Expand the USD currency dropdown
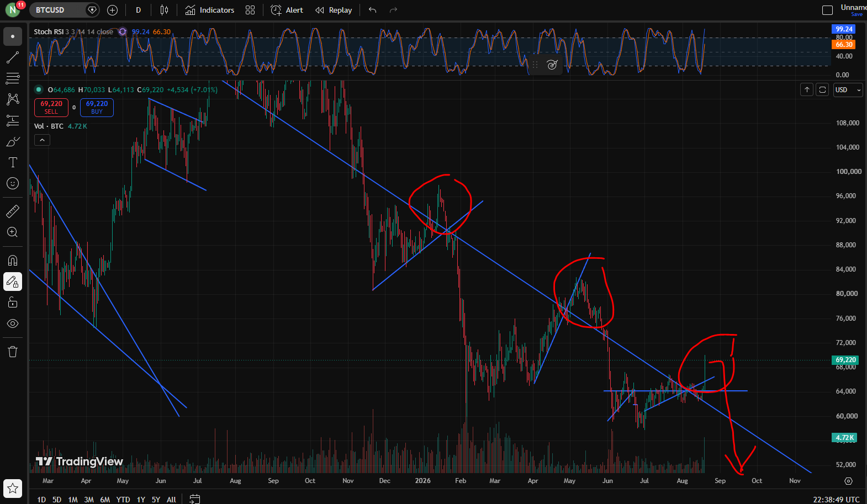This screenshot has height=504, width=867. click(848, 89)
